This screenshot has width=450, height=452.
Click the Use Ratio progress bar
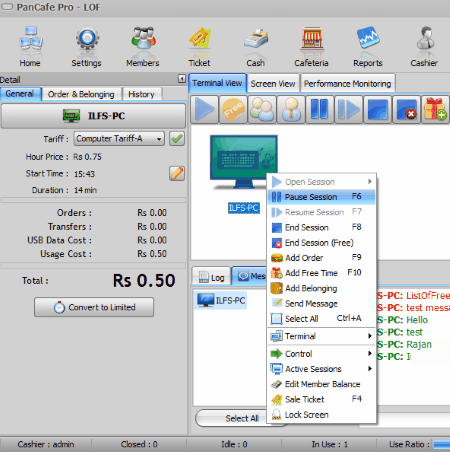tap(442, 444)
